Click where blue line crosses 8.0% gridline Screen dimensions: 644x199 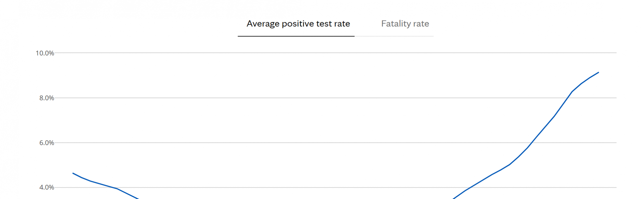(568, 98)
